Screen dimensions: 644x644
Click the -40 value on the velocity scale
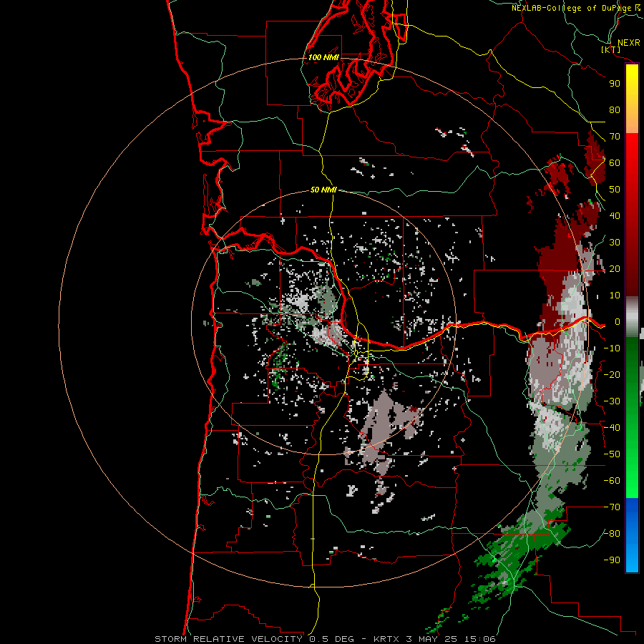[x=612, y=428]
